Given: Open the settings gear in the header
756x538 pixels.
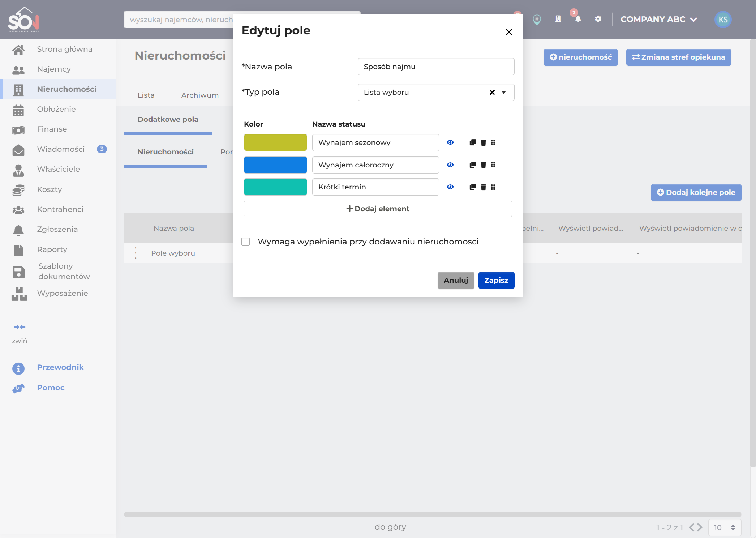Looking at the screenshot, I should (598, 19).
